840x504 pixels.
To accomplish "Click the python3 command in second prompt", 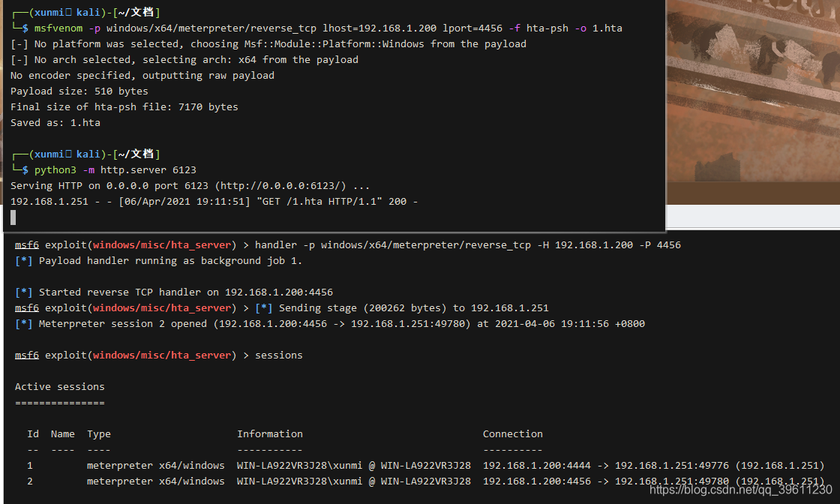I will point(55,169).
